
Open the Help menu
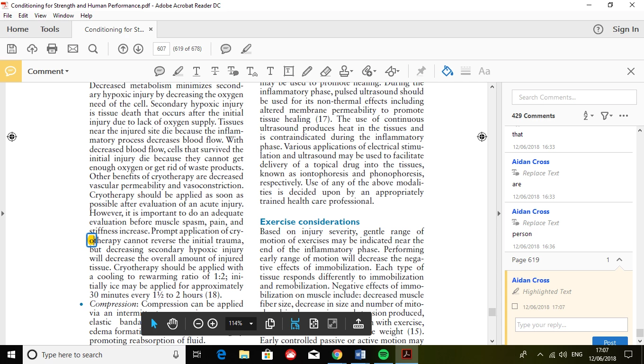point(86,16)
